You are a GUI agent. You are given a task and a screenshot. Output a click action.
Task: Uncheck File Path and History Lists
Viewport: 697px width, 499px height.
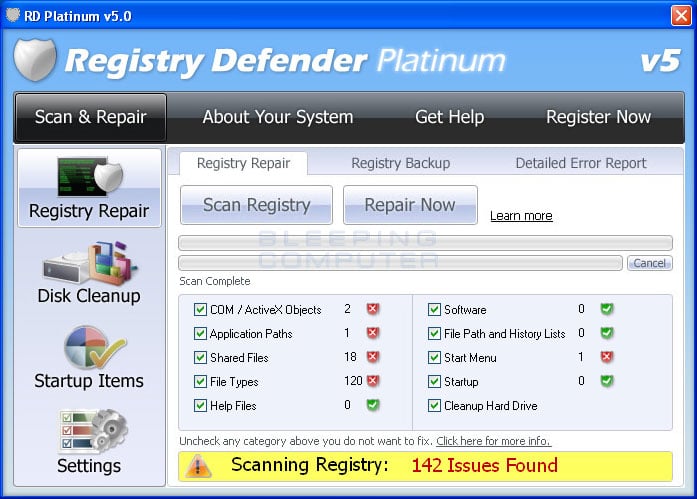(x=434, y=333)
